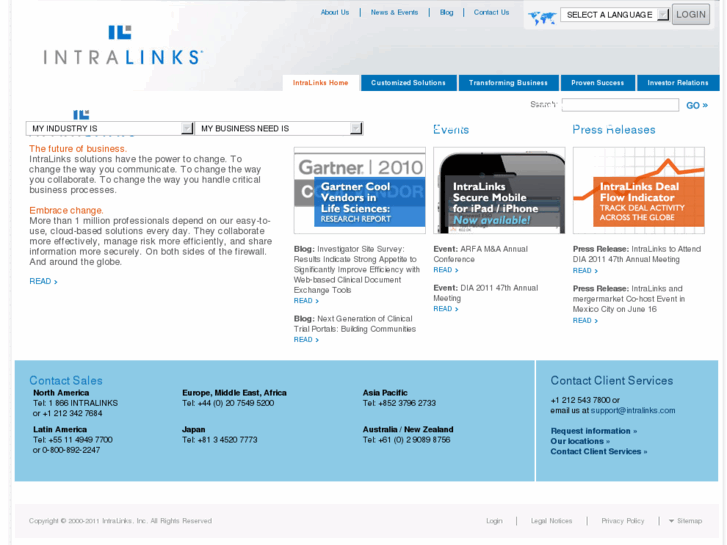The width and height of the screenshot is (727, 545).
Task: Click READ under ARFA M&A Annual Conference
Action: pyautogui.click(x=446, y=269)
